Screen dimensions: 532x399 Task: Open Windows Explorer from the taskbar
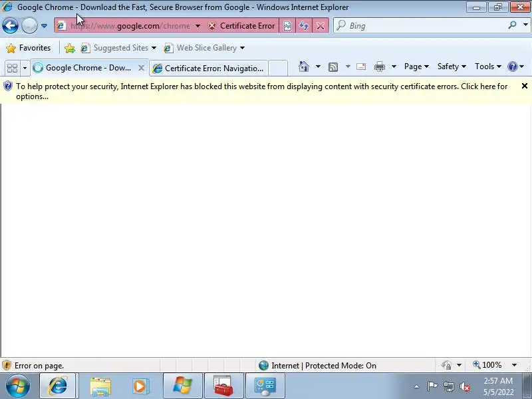[x=100, y=386]
